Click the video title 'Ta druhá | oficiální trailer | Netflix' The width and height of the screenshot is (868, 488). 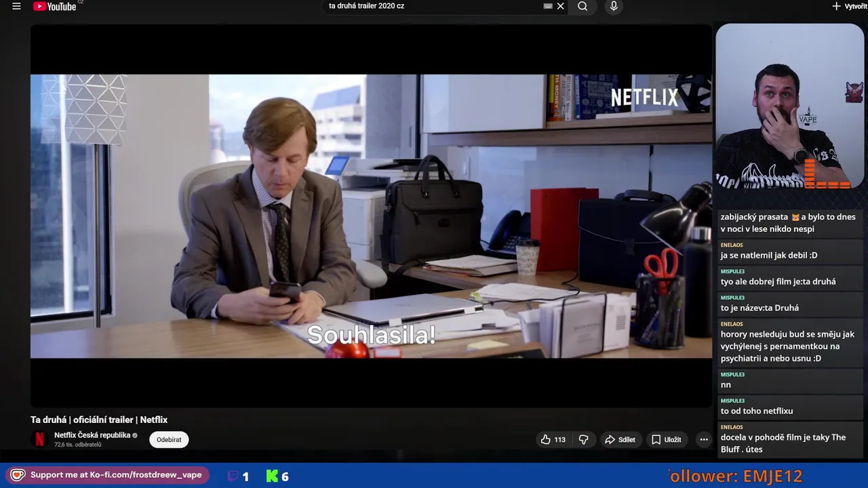point(99,420)
